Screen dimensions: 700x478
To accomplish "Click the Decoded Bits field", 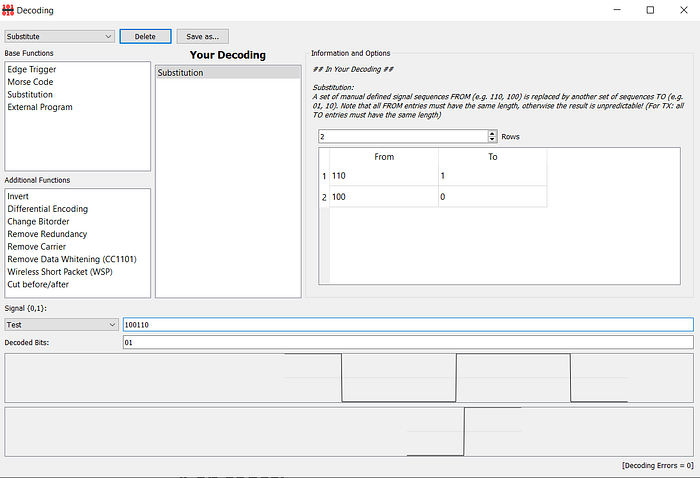I will click(x=408, y=342).
